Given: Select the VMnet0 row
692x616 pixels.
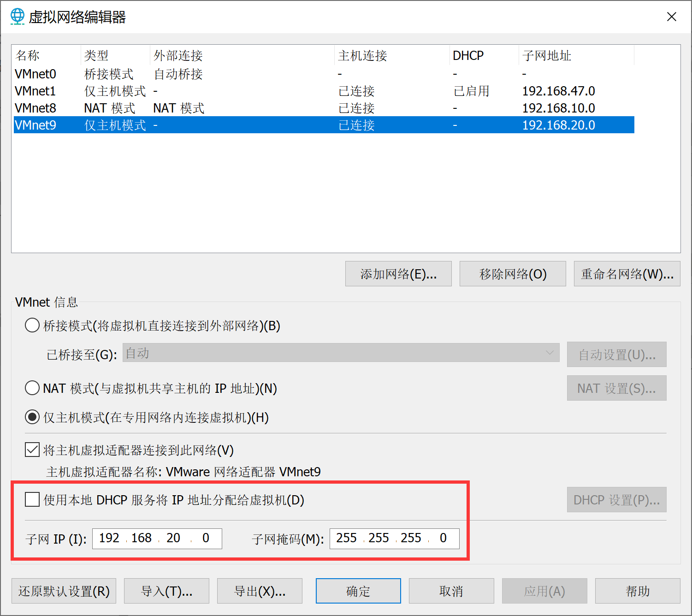Looking at the screenshot, I should (324, 74).
